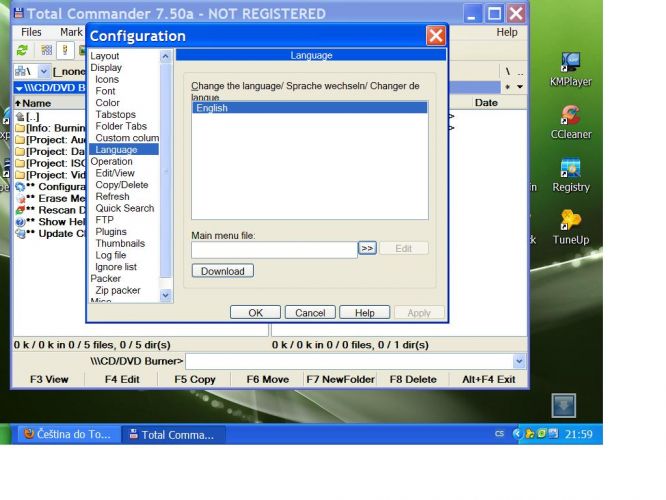
Task: Click the F5 Copy function button
Action: pyautogui.click(x=195, y=379)
